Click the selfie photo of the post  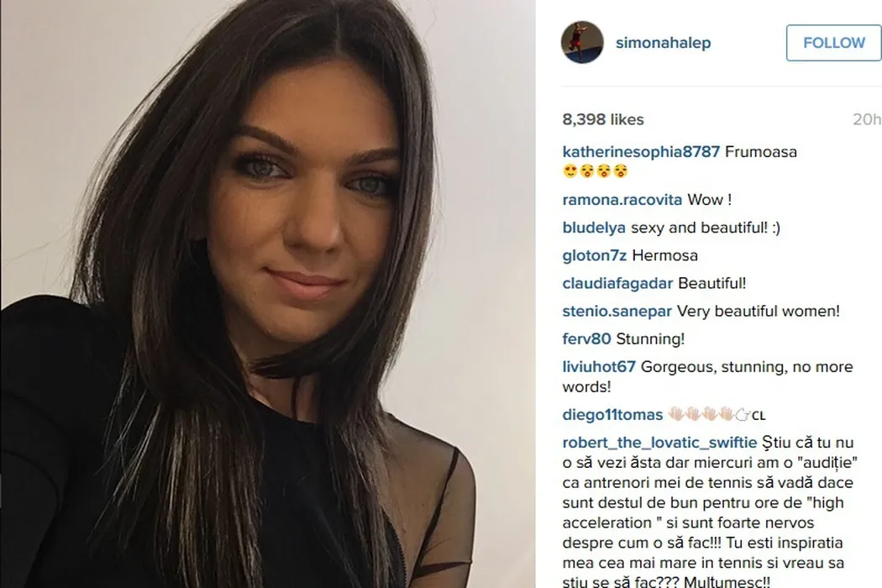[268, 294]
